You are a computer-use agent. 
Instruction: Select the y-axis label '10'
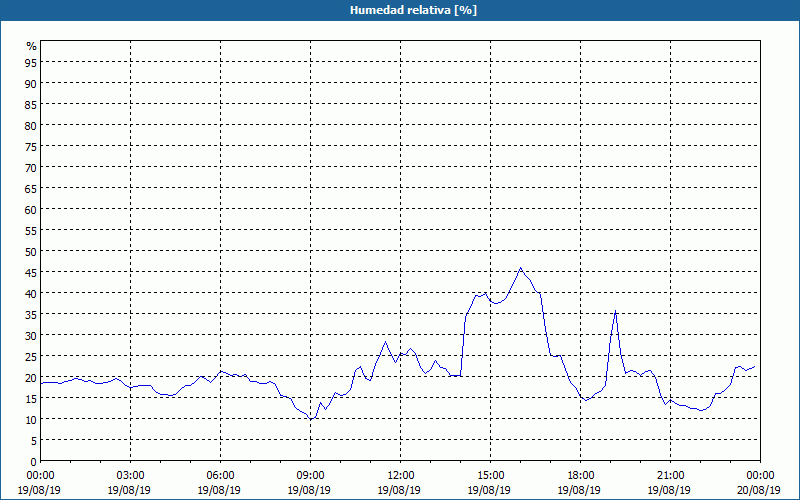point(31,419)
